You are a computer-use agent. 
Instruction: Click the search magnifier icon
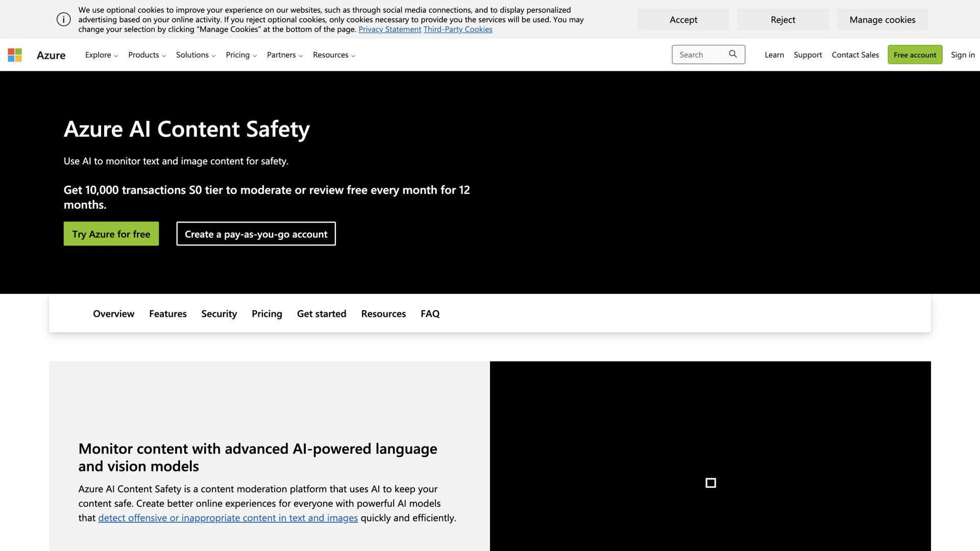click(x=733, y=54)
